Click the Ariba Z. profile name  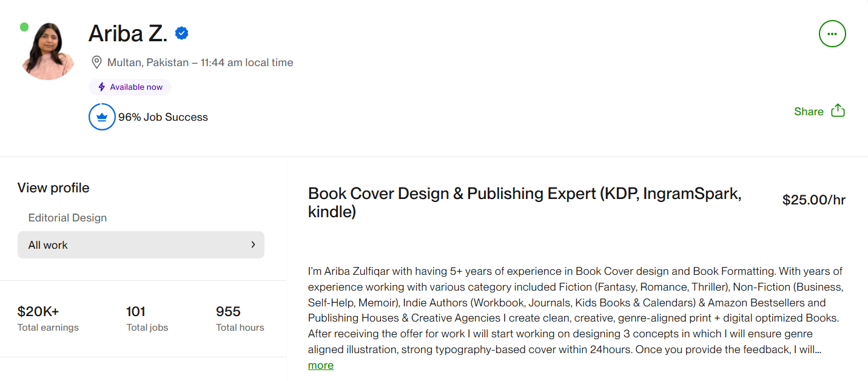pyautogui.click(x=127, y=33)
